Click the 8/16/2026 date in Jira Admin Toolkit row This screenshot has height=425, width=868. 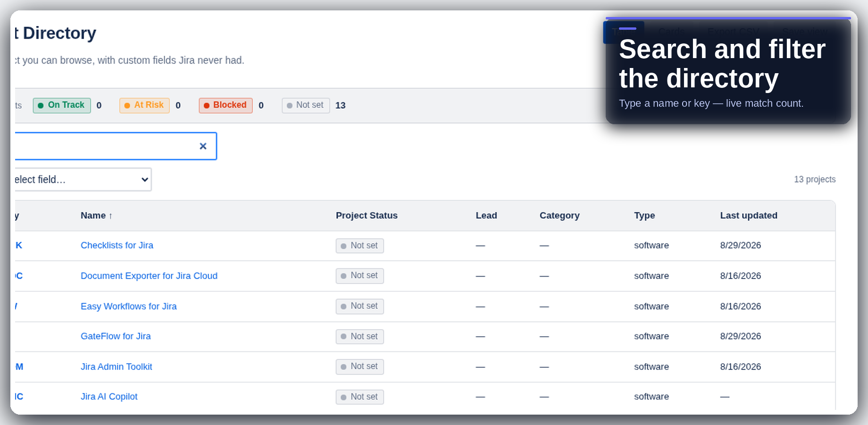741,367
